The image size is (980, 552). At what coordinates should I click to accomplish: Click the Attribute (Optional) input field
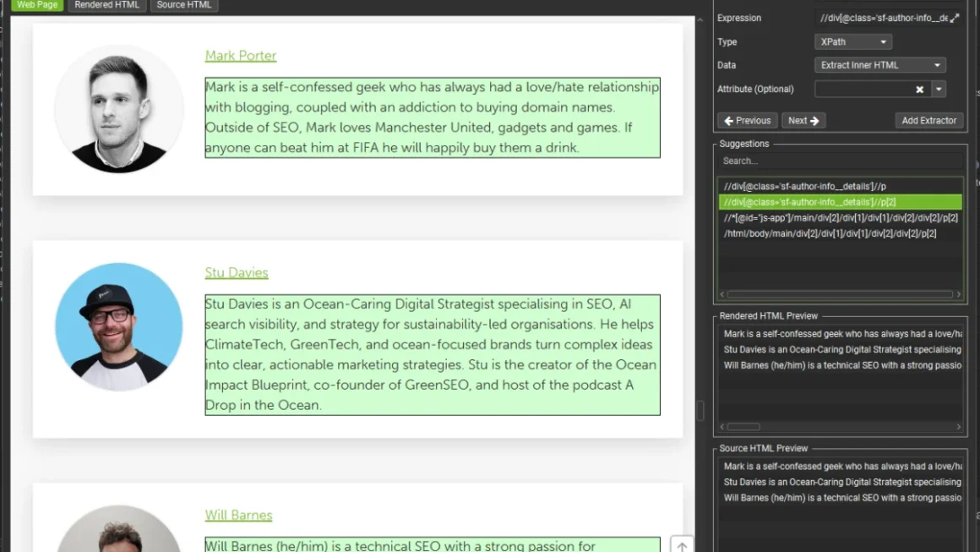coord(863,90)
